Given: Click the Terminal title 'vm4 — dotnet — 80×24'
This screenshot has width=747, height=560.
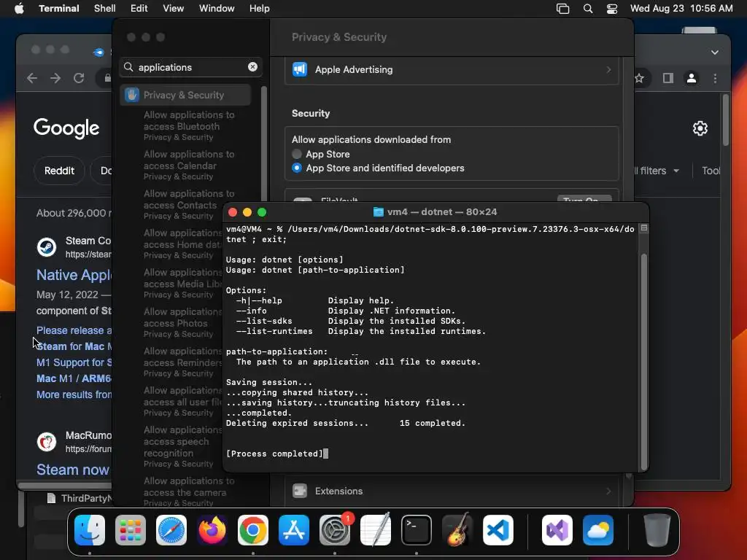Looking at the screenshot, I should coord(442,212).
